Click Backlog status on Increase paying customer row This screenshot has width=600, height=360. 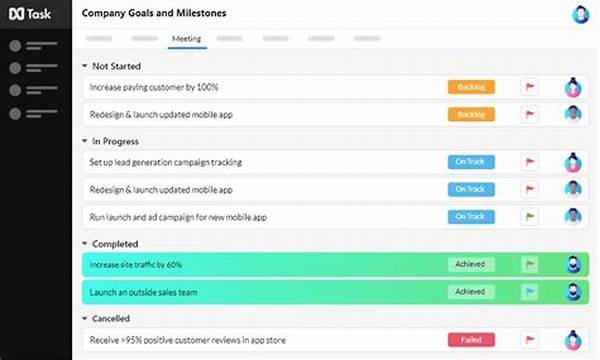point(471,87)
